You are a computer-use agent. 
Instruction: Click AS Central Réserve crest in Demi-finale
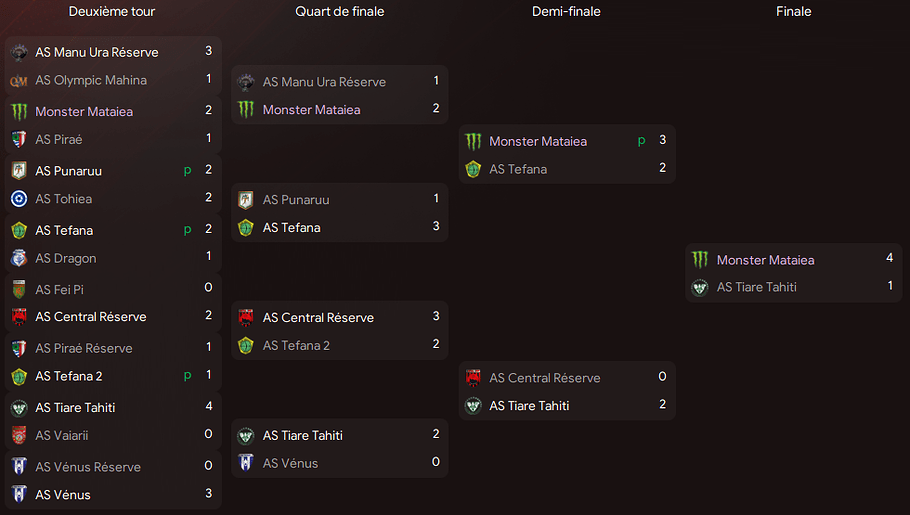click(x=473, y=378)
